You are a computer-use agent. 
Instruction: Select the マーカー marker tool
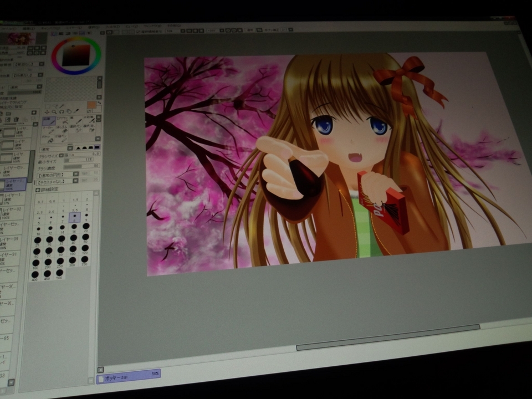[x=48, y=130]
